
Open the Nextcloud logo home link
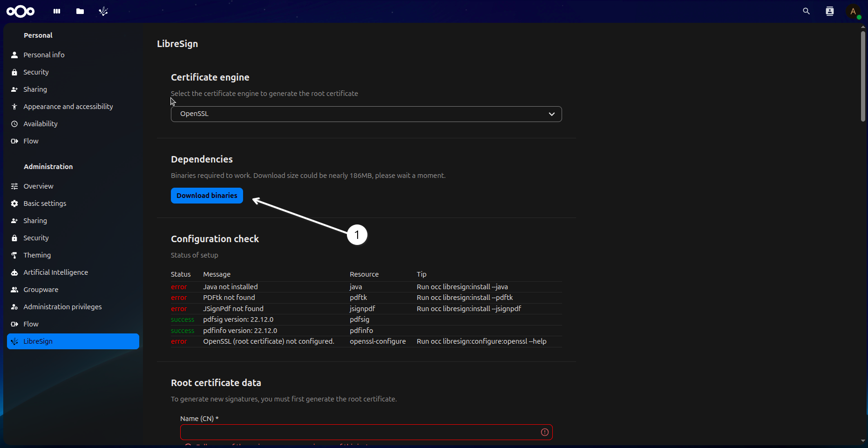20,11
